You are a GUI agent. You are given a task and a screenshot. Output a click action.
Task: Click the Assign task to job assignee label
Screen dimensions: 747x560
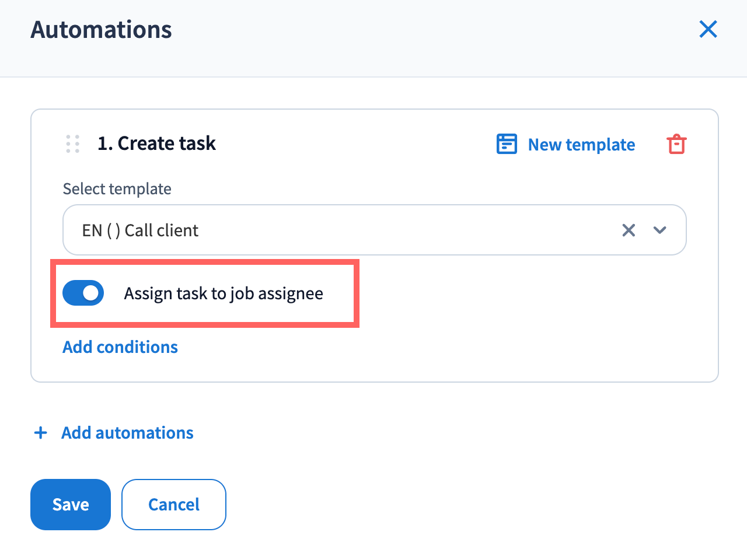[x=224, y=293]
